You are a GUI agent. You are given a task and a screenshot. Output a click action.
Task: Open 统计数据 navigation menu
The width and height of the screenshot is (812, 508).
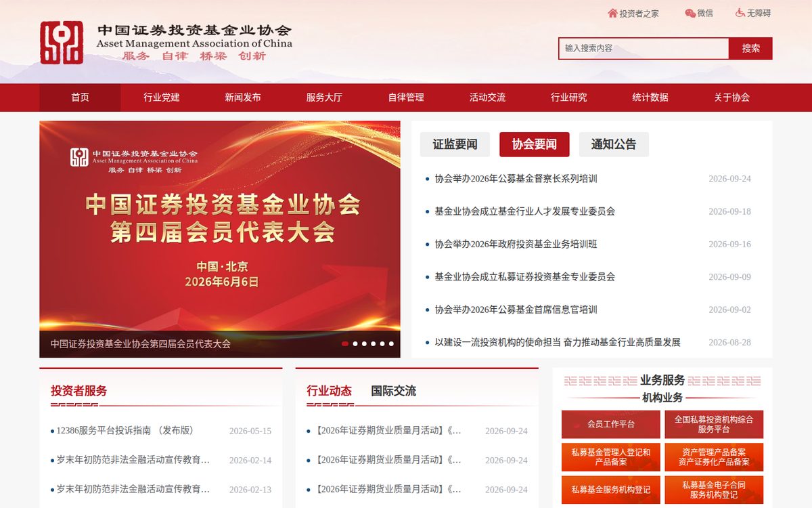tap(650, 98)
